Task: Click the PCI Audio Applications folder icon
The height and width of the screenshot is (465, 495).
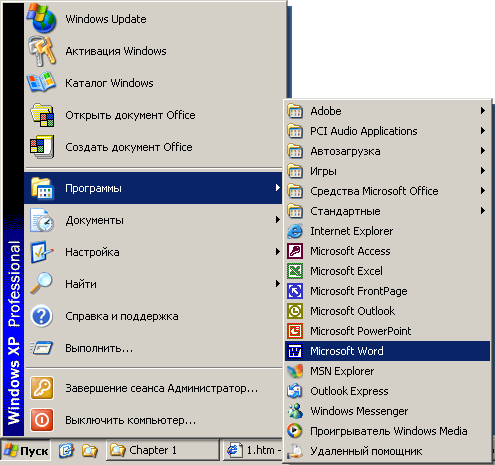Action: (x=295, y=131)
